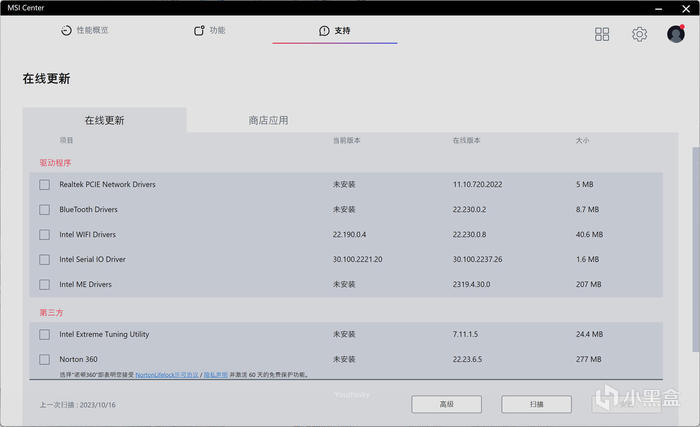The height and width of the screenshot is (427, 700).
Task: Click the 在线版本 column header
Action: [x=466, y=141]
